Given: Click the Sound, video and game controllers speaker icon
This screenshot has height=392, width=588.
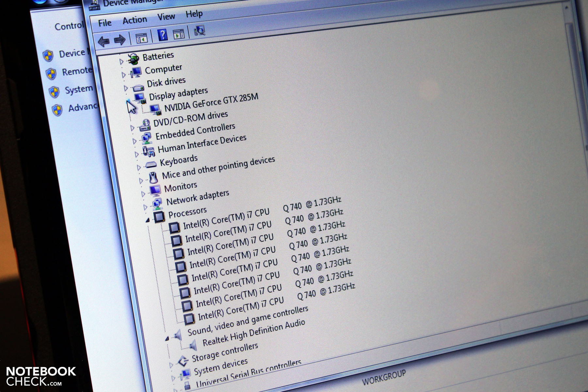Looking at the screenshot, I should [x=178, y=335].
